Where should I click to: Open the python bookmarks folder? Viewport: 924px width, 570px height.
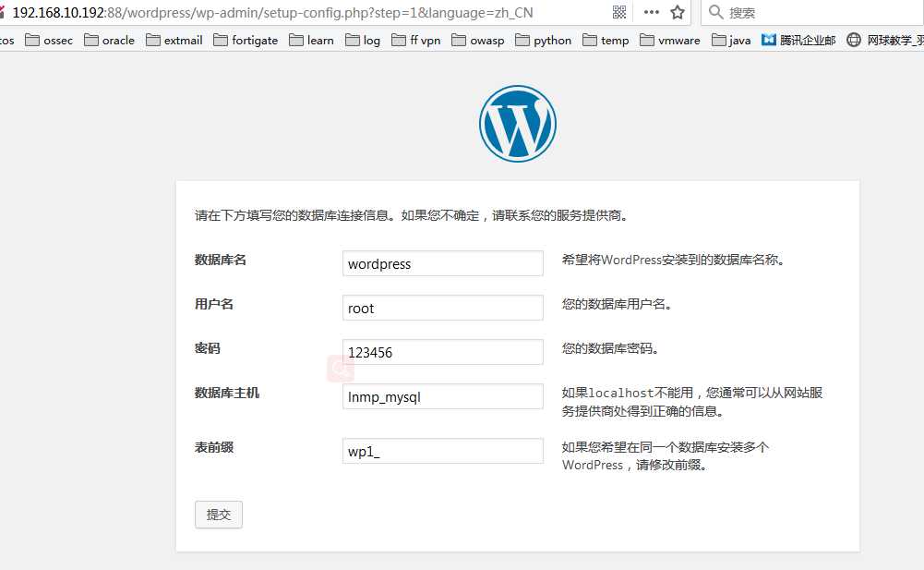[543, 40]
